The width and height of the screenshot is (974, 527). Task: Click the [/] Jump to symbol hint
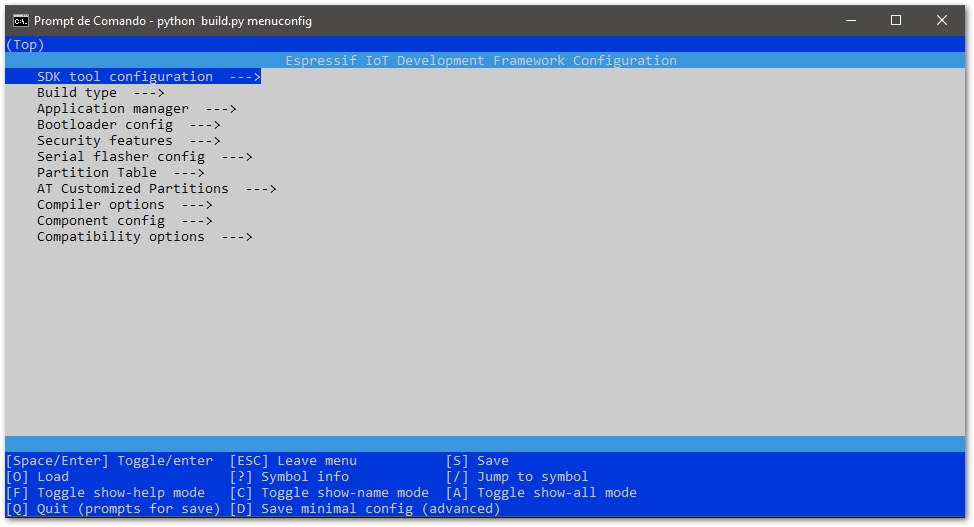[x=517, y=477]
